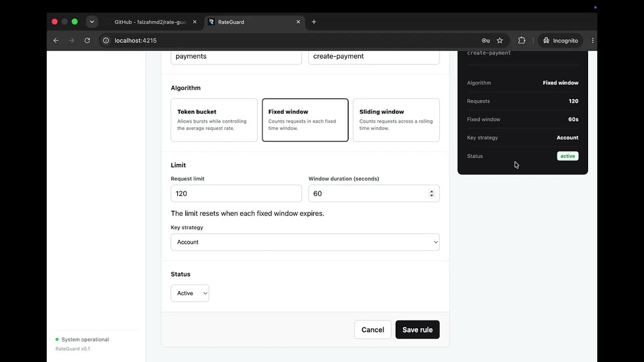Switch to the RateGuard tab

tap(254, 22)
